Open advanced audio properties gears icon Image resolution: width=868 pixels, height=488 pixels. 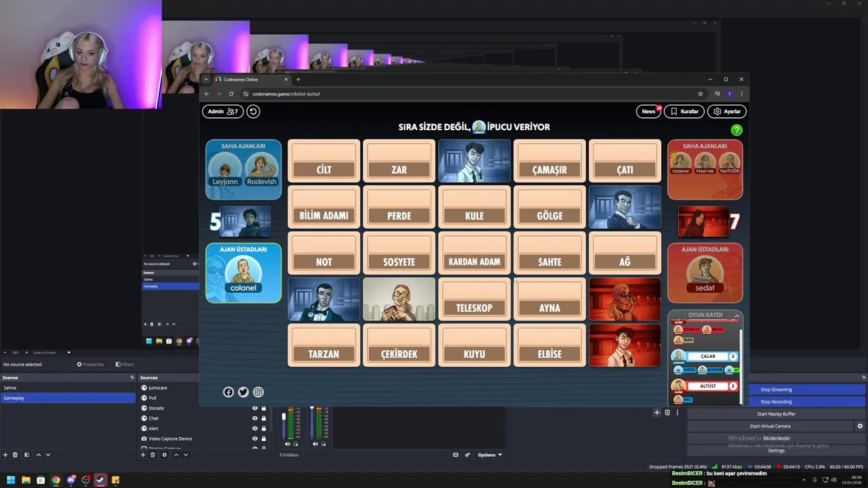pyautogui.click(x=467, y=455)
